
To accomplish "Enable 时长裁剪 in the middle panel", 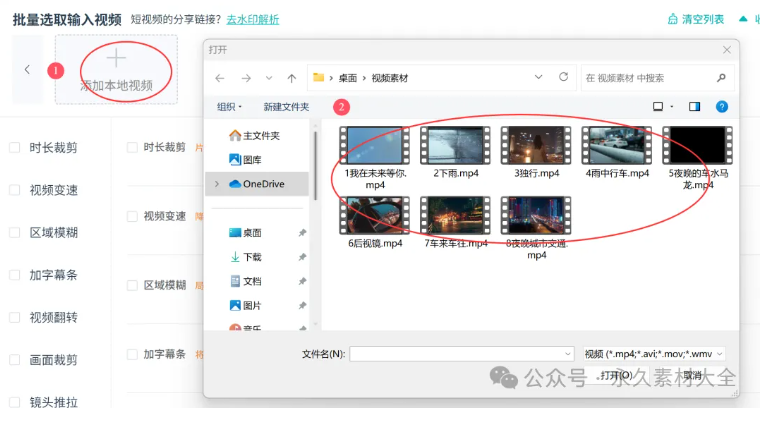I will tap(132, 147).
